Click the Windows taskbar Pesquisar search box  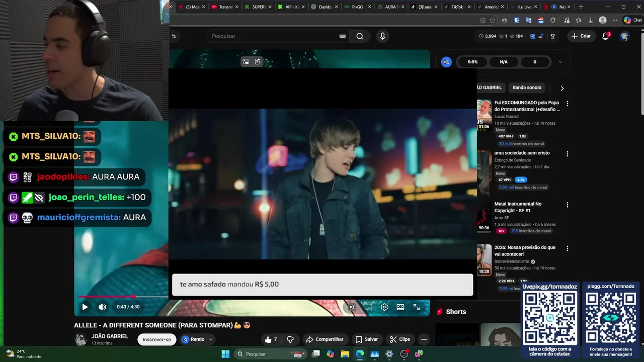tap(271, 354)
